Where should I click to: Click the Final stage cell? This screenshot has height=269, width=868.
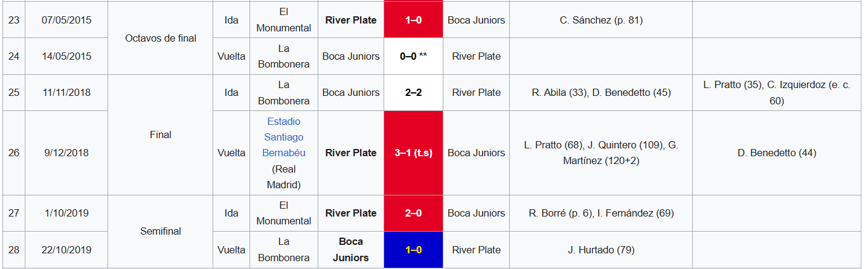[161, 135]
